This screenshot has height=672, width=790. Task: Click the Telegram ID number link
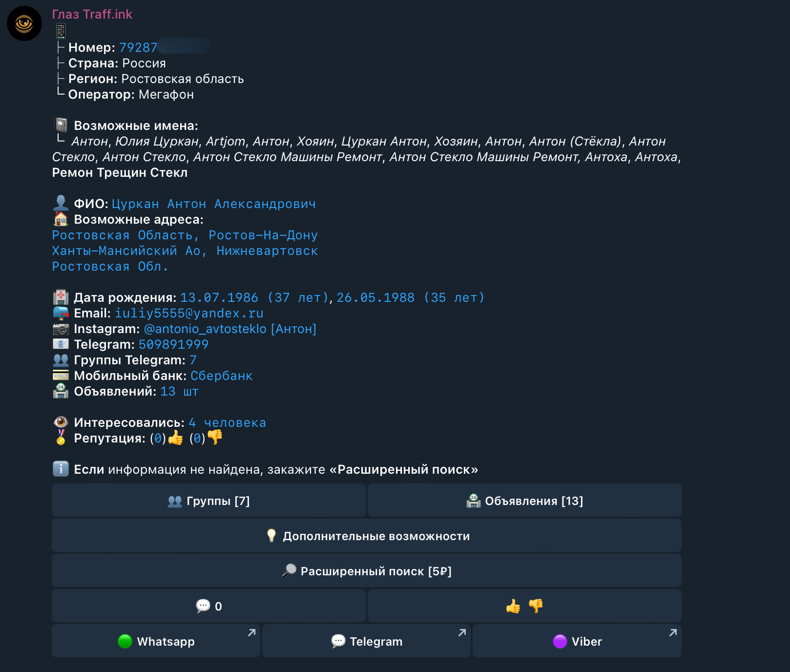[173, 344]
